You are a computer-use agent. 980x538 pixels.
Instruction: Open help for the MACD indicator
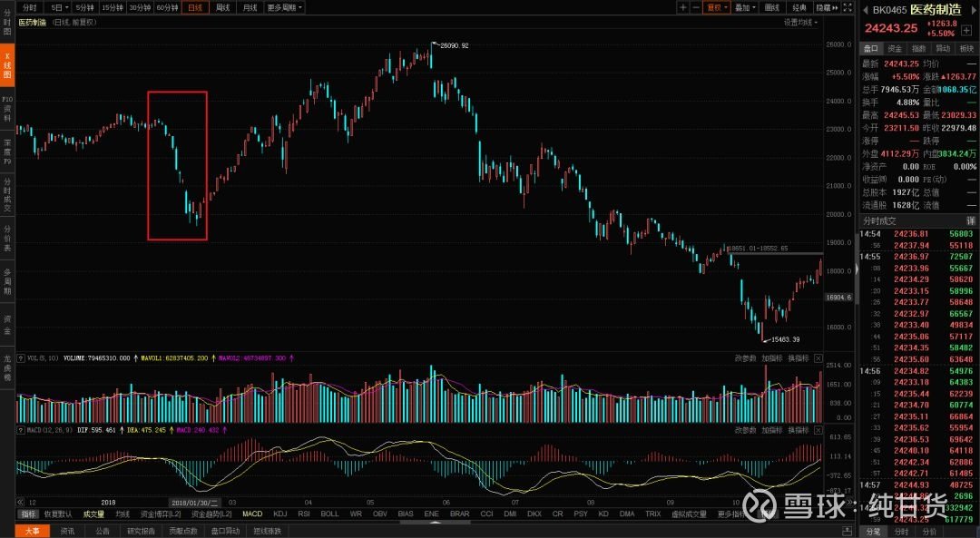click(21, 430)
